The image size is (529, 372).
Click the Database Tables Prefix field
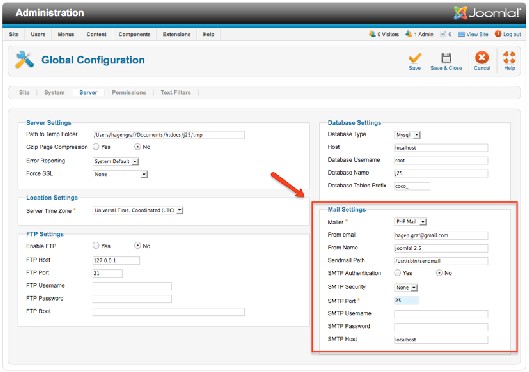coord(412,186)
